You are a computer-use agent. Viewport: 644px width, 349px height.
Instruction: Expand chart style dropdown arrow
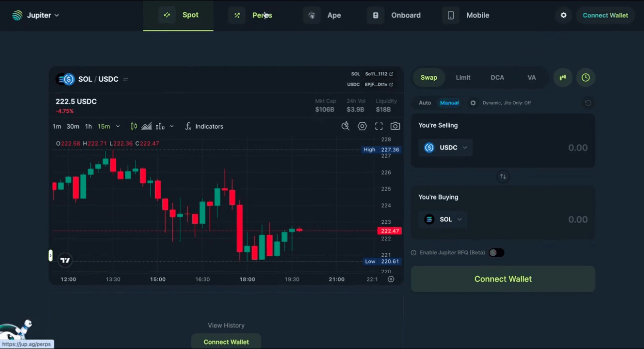point(172,127)
